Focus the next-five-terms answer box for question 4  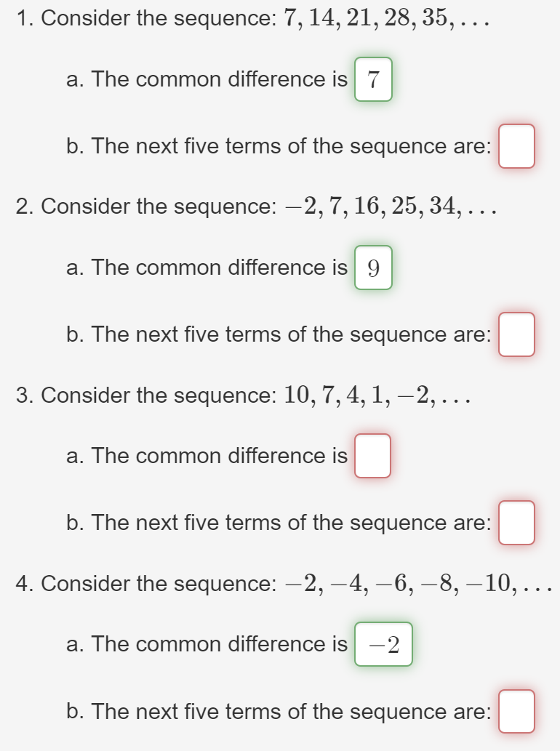(516, 711)
